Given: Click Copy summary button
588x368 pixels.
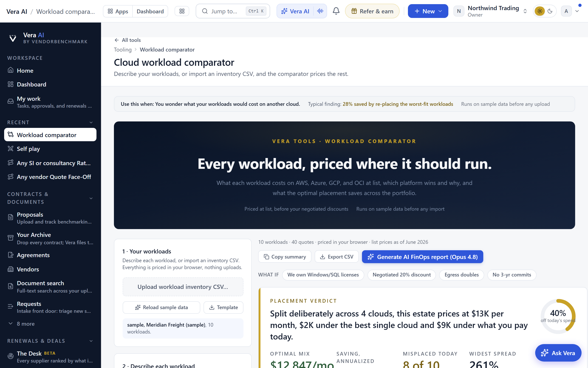Looking at the screenshot, I should (x=285, y=256).
